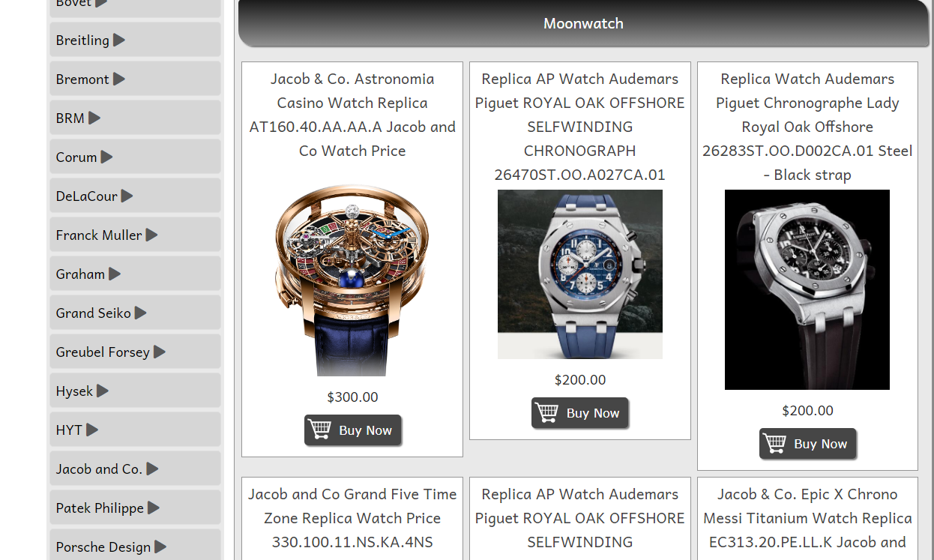Open the DeLaCour brand menu

coord(135,196)
